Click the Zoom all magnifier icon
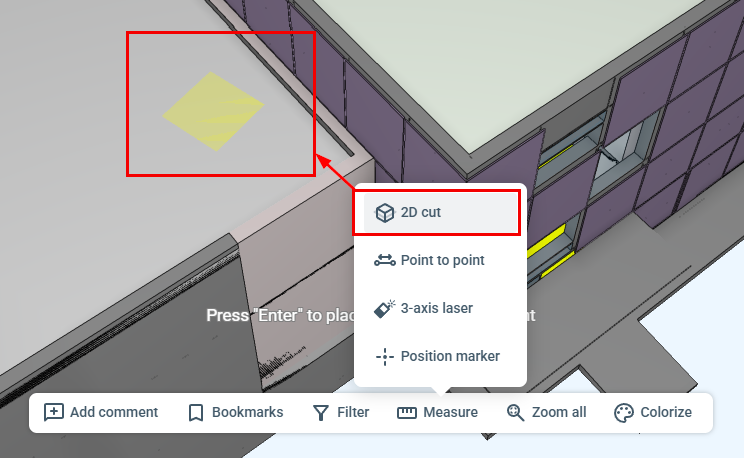The image size is (744, 458). tap(515, 412)
